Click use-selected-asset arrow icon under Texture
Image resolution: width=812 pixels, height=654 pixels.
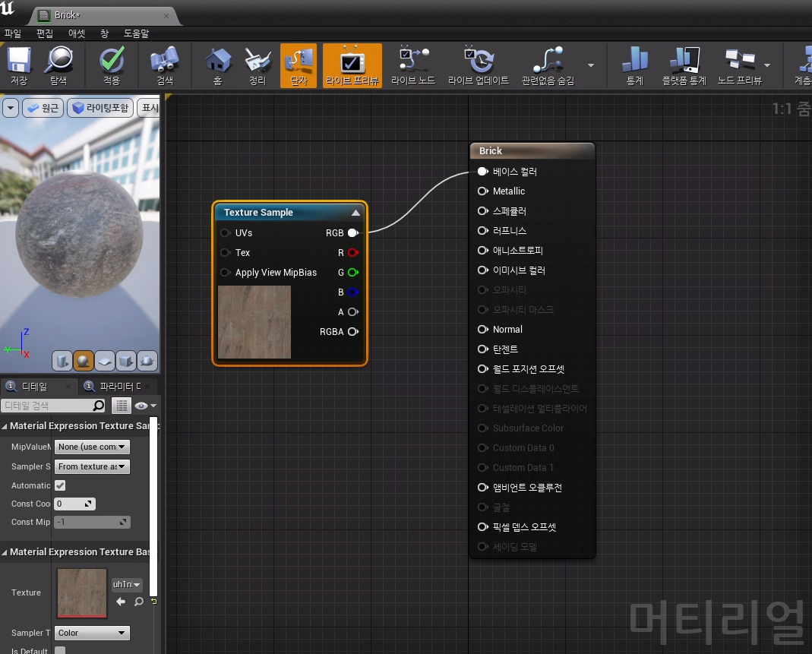coord(121,601)
